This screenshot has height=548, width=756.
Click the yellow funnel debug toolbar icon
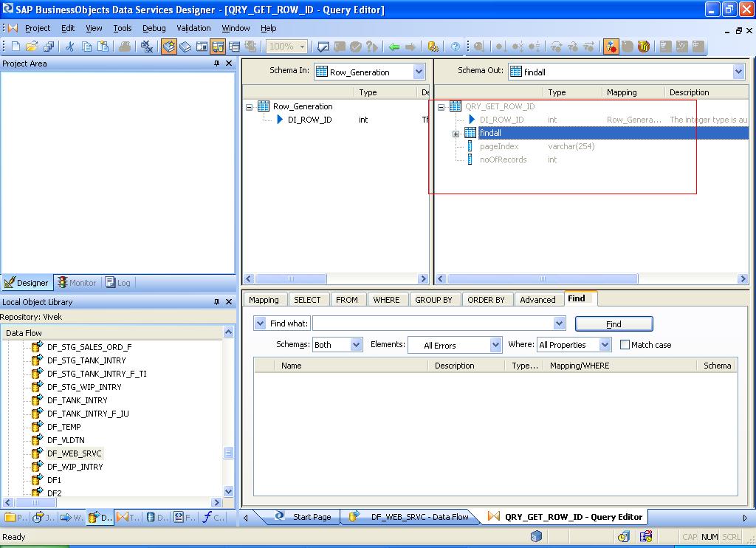point(644,47)
